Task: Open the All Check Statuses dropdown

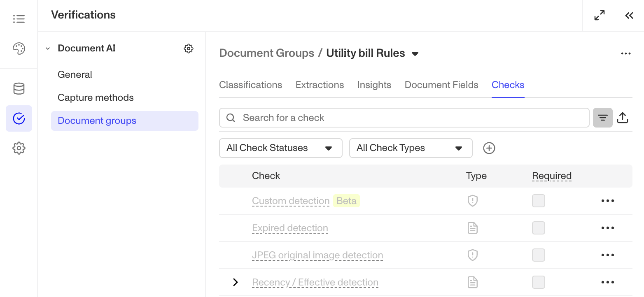Action: (x=280, y=148)
